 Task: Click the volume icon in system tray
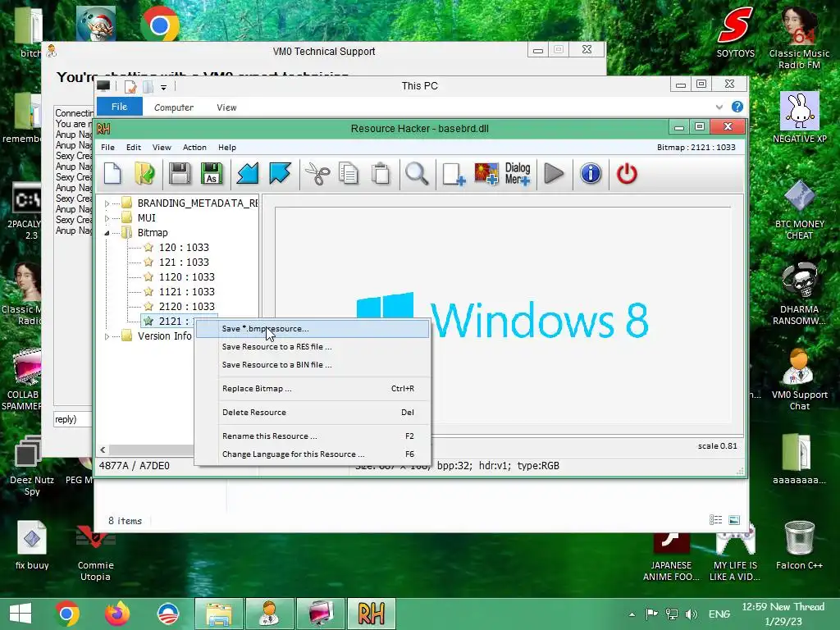pos(692,614)
